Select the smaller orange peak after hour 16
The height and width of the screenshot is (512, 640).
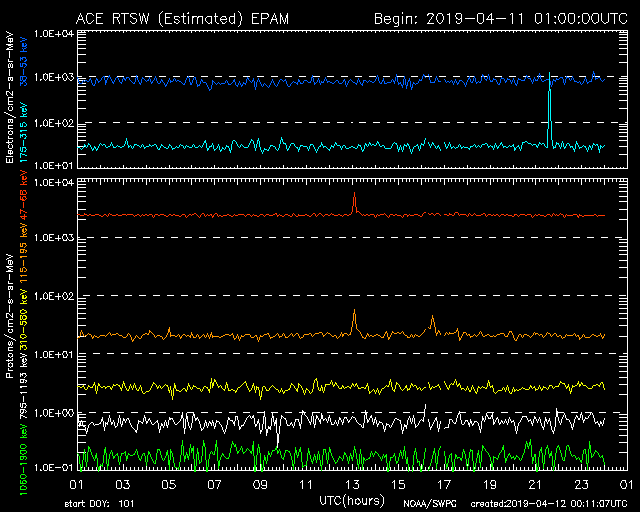432,322
